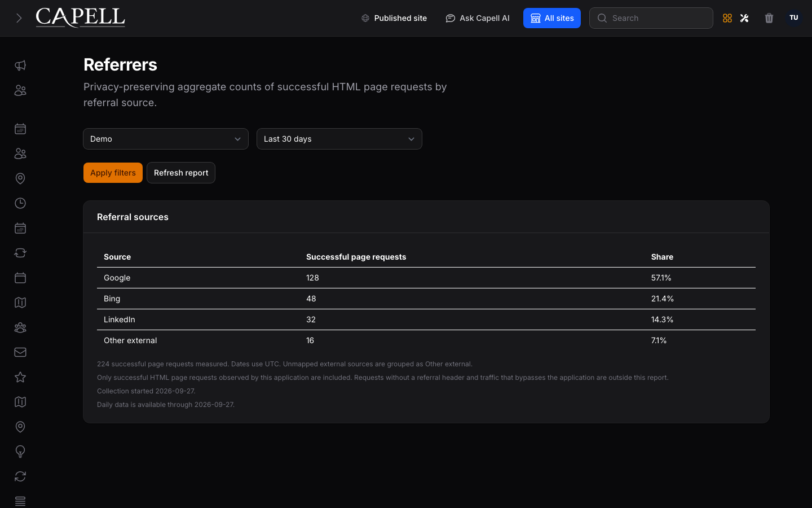Select the Other external source row
812x508 pixels.
point(426,340)
